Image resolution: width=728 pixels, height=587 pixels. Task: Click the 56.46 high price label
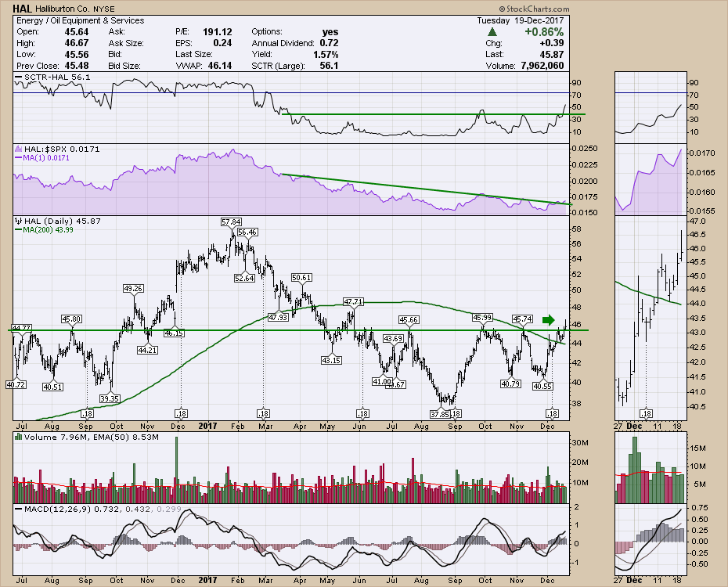247,232
